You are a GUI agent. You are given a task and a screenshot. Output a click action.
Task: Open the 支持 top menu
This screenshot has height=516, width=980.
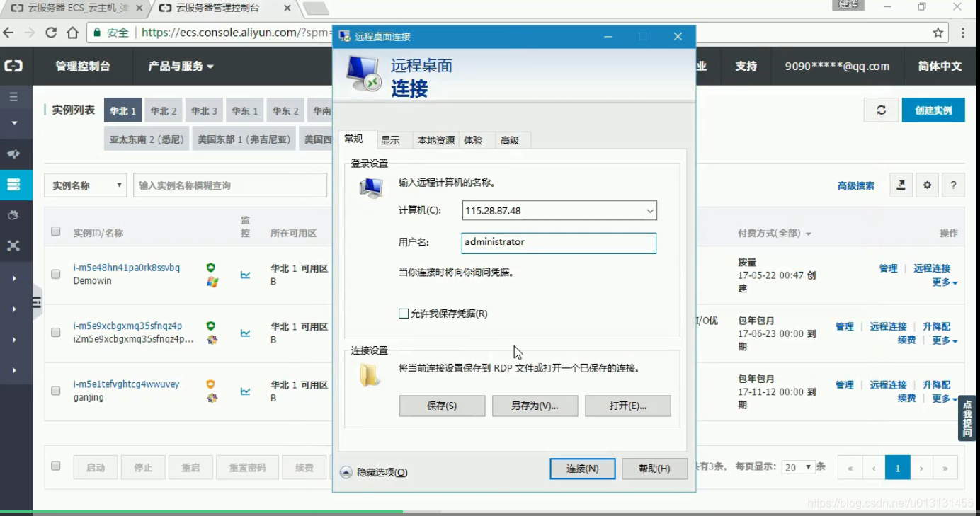click(746, 66)
